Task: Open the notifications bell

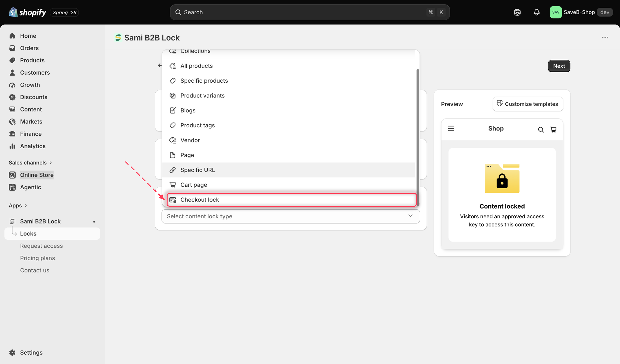Action: (536, 12)
